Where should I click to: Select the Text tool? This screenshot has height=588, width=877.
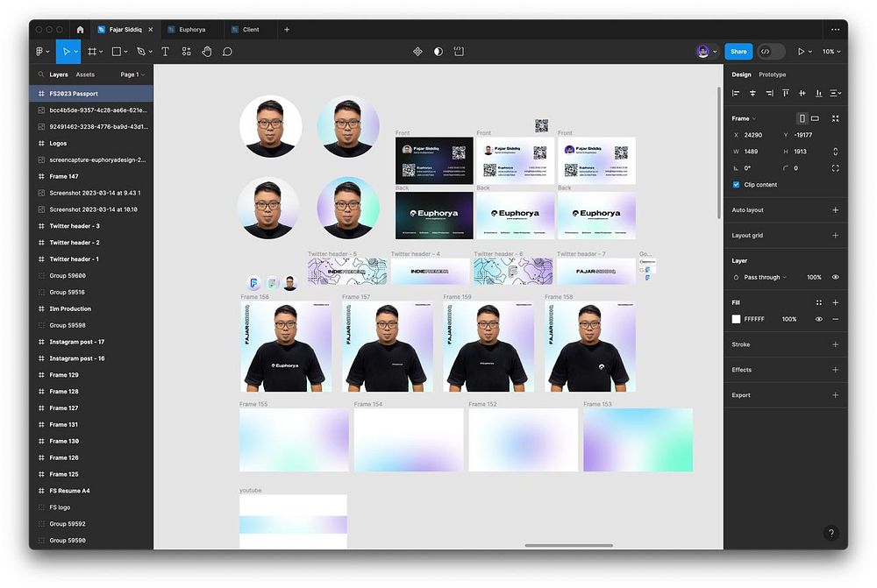tap(165, 52)
